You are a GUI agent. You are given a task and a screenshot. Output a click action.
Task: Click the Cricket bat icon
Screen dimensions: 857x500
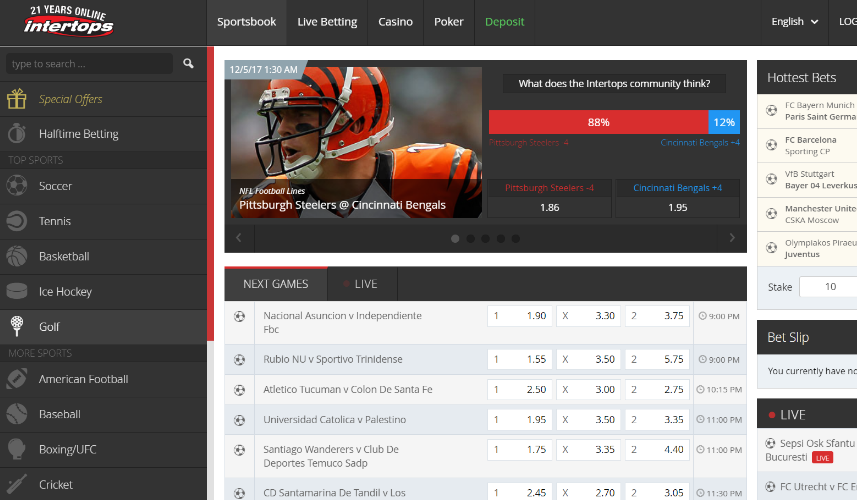pyautogui.click(x=16, y=484)
